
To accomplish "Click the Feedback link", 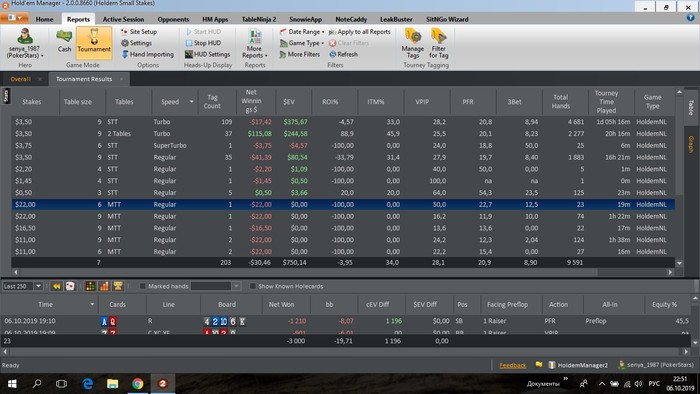I will 512,365.
